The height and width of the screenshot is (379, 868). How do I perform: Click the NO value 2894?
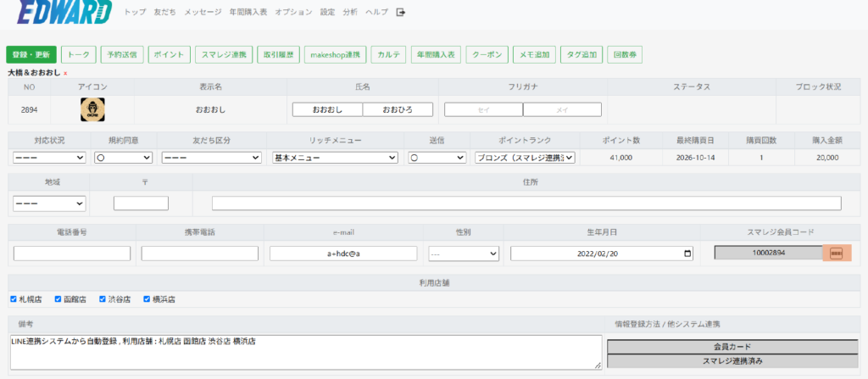click(x=30, y=109)
